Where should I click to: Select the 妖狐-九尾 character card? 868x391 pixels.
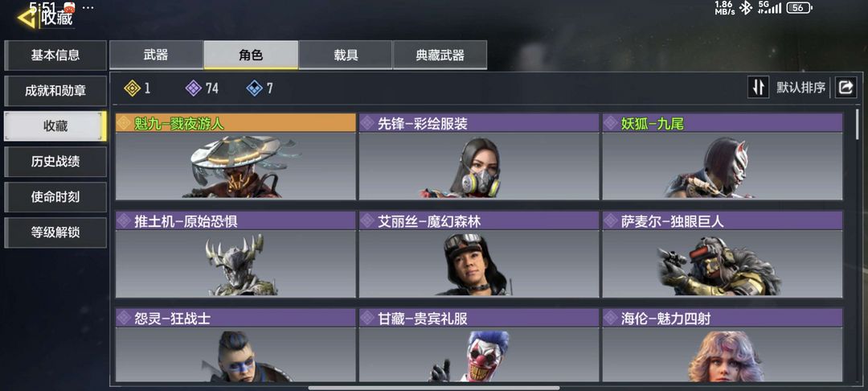click(723, 156)
